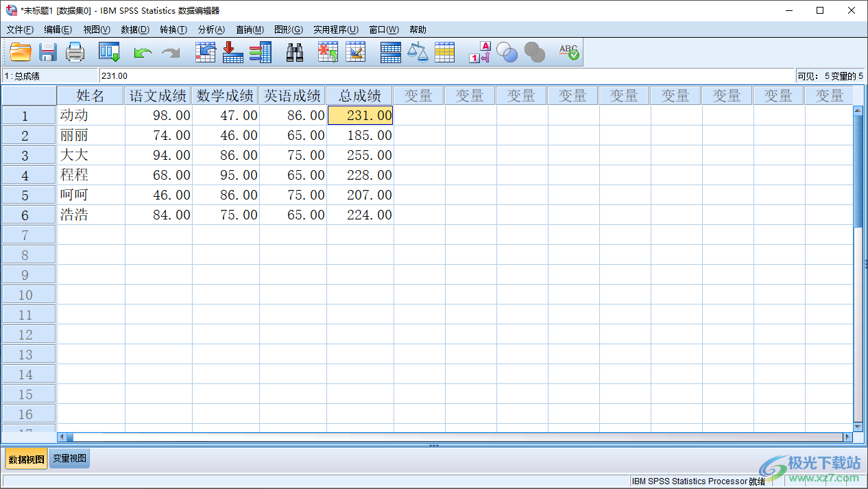Click the 英语成绩 cell 86.00 in row 1
Viewport: 868px width, 489px height.
point(293,115)
